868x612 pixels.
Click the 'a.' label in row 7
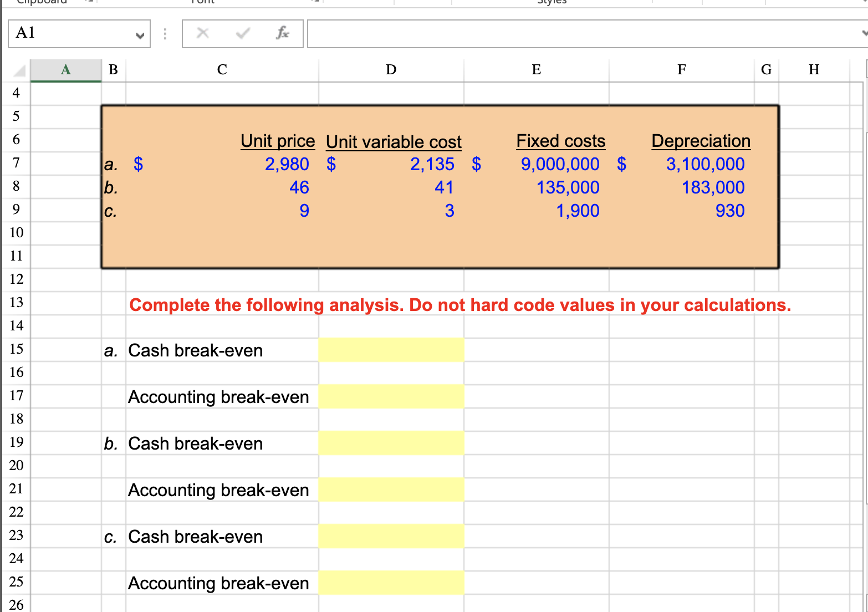click(111, 165)
